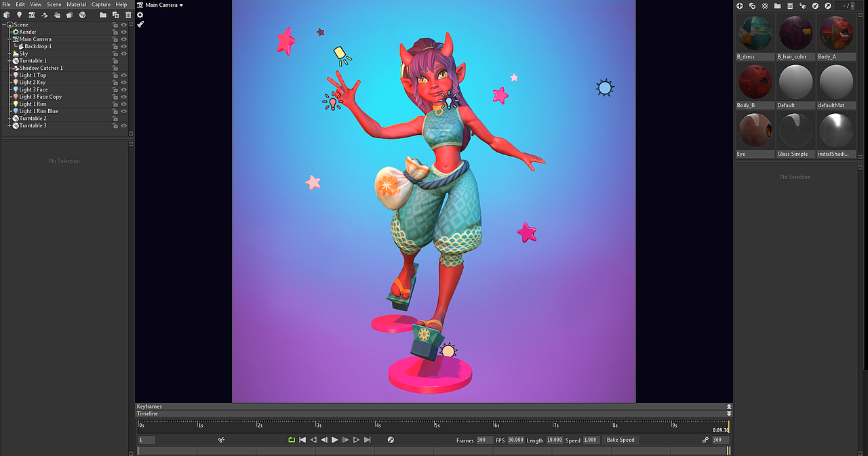This screenshot has height=456, width=868.
Task: Play the animation
Action: (x=335, y=440)
